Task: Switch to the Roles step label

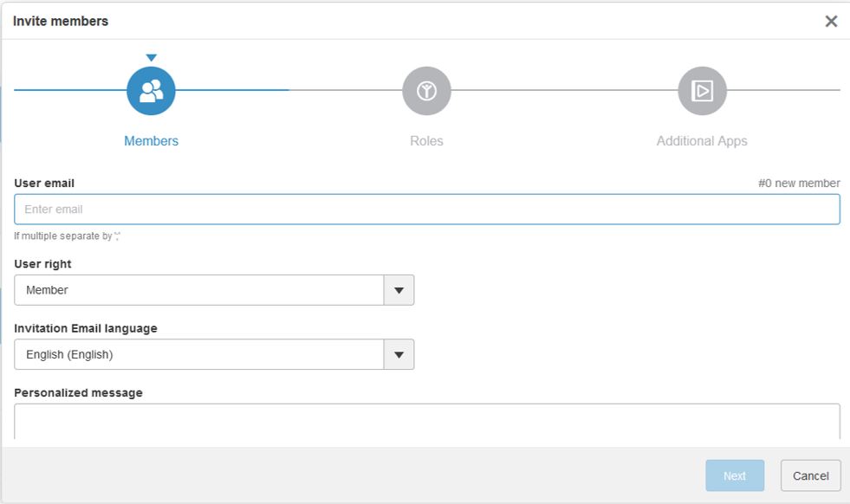Action: tap(426, 141)
